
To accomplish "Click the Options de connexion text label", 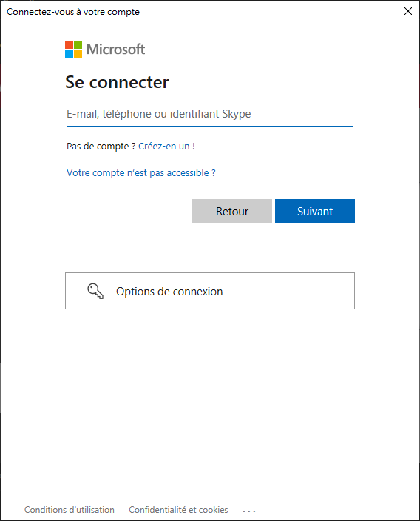I will 169,292.
